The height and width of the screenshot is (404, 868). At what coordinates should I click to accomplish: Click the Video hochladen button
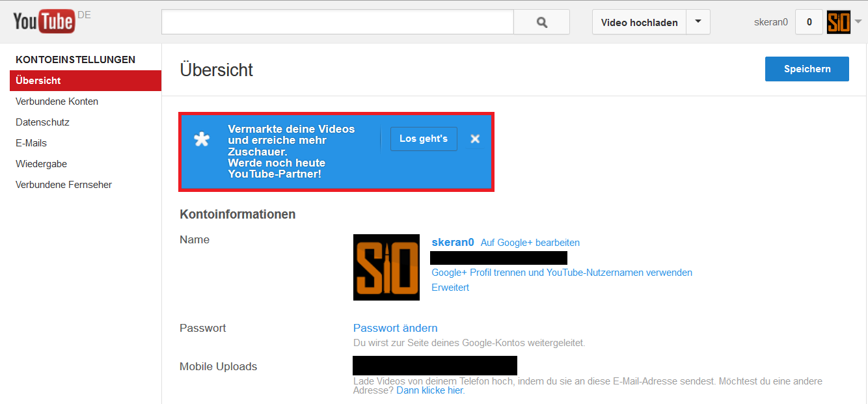point(639,22)
